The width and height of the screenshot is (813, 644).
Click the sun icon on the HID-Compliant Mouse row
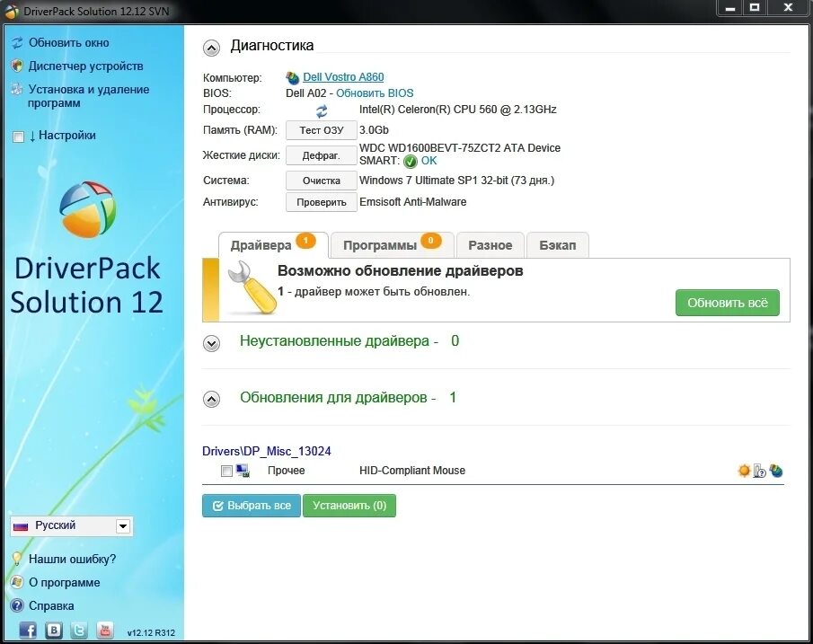743,470
